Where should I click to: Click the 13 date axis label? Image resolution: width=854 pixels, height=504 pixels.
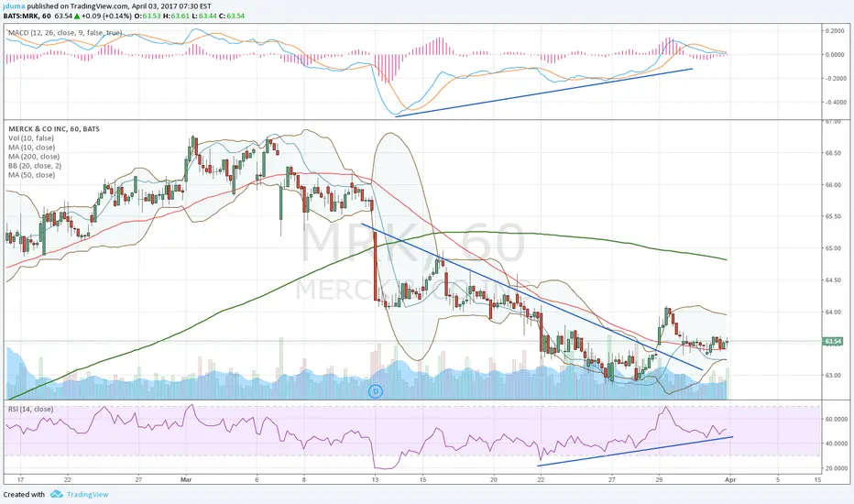376,480
